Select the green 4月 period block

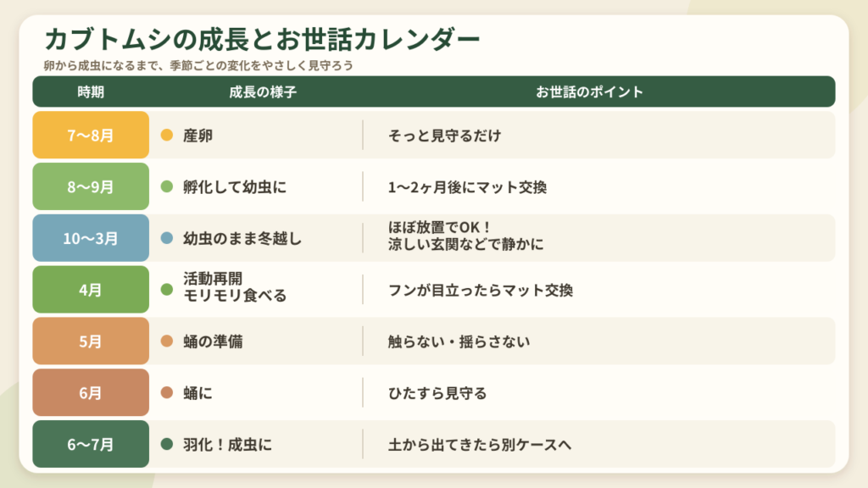[91, 290]
